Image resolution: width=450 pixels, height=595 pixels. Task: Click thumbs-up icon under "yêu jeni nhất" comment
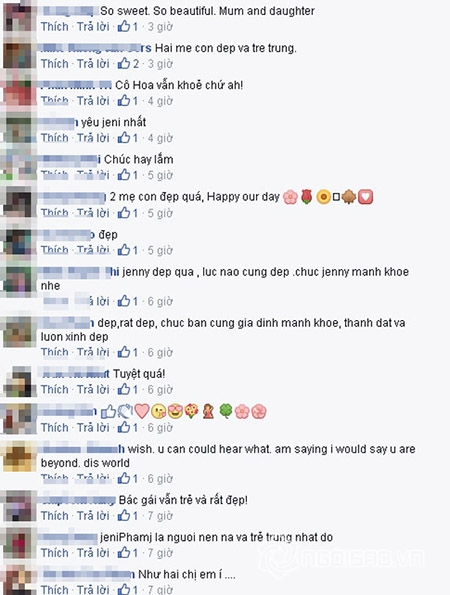click(124, 137)
